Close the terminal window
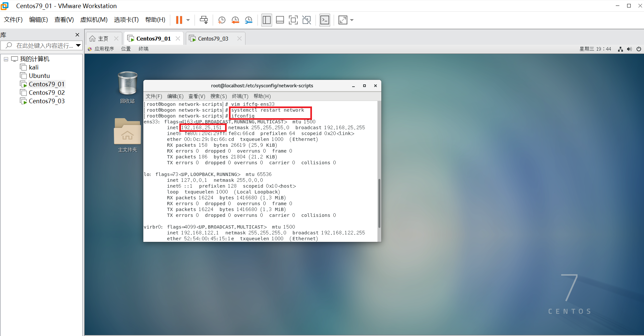 (x=376, y=86)
